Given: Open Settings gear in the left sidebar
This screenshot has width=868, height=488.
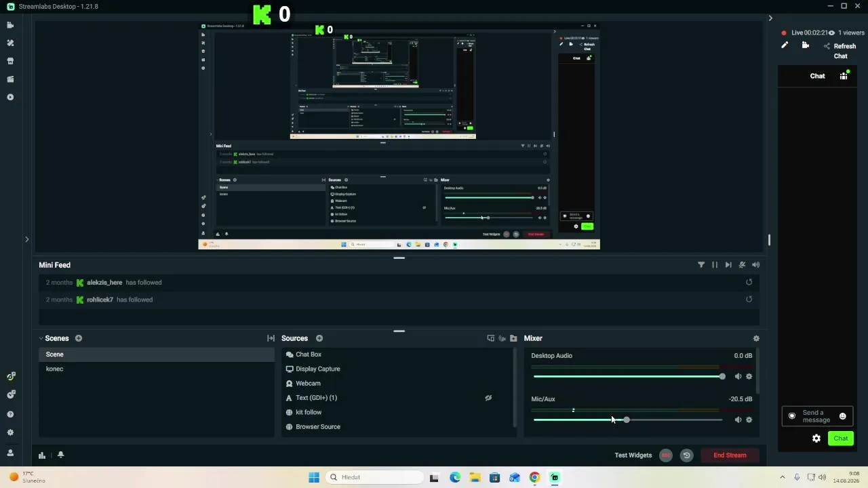Looking at the screenshot, I should (10, 432).
